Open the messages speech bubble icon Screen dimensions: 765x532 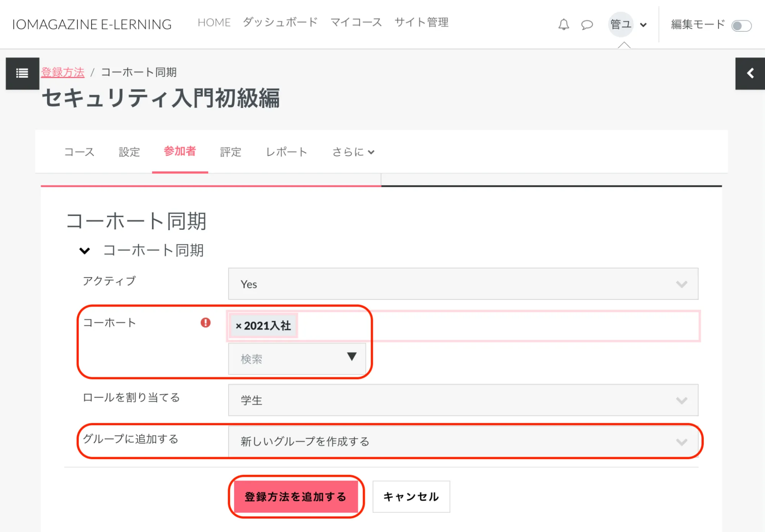pyautogui.click(x=587, y=25)
